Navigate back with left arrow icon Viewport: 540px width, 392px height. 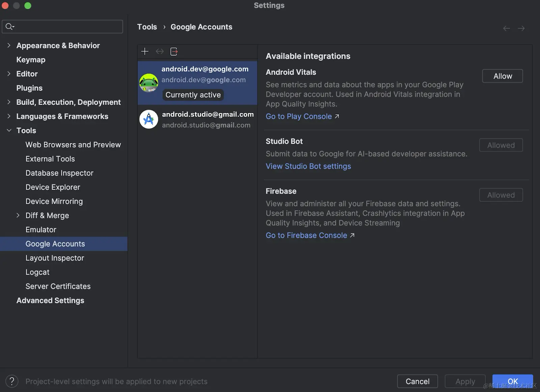(506, 28)
